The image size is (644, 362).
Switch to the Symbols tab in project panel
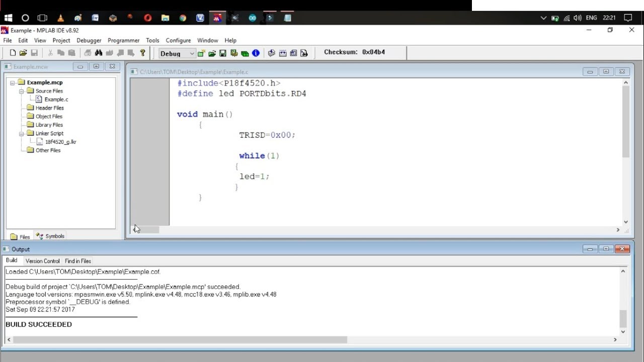[x=50, y=236]
